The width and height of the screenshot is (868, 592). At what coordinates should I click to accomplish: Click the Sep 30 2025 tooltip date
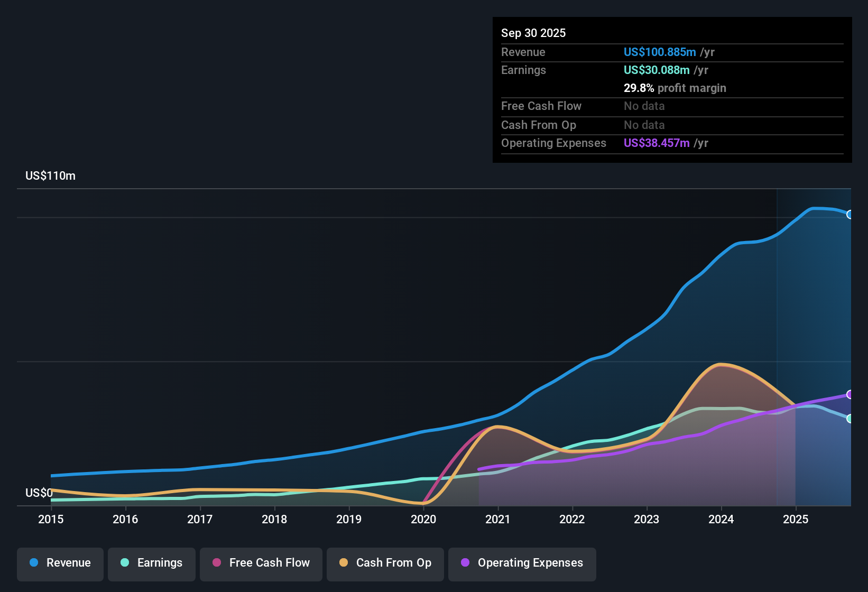point(533,33)
